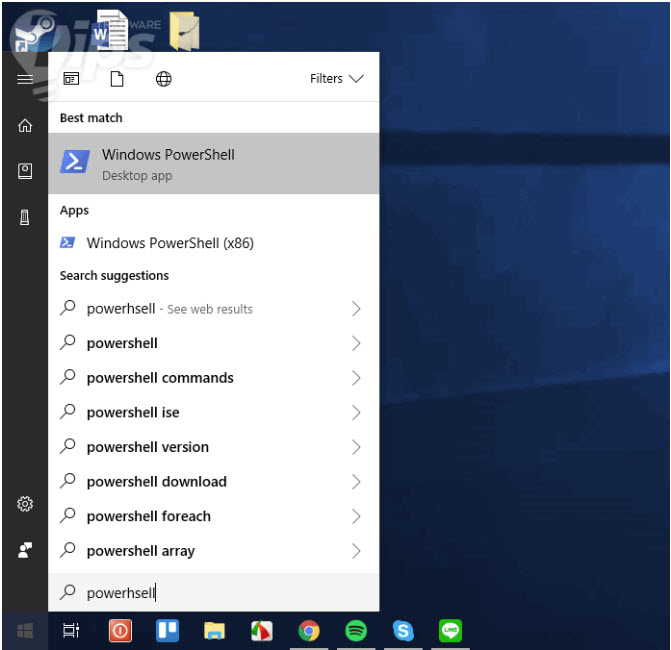The width and height of the screenshot is (671, 650).
Task: Open Google Chrome from the taskbar
Action: pos(309,630)
